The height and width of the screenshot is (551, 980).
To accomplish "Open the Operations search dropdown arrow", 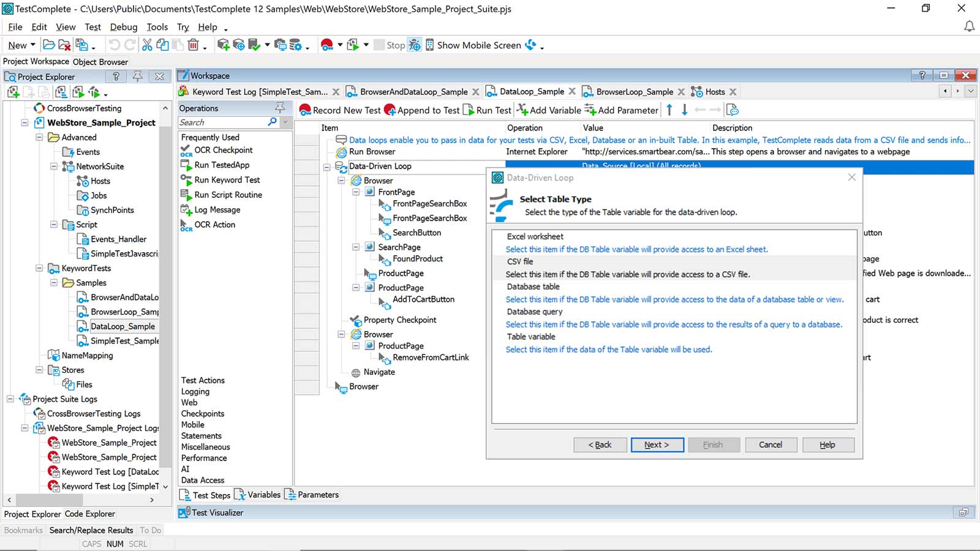I will pos(285,122).
